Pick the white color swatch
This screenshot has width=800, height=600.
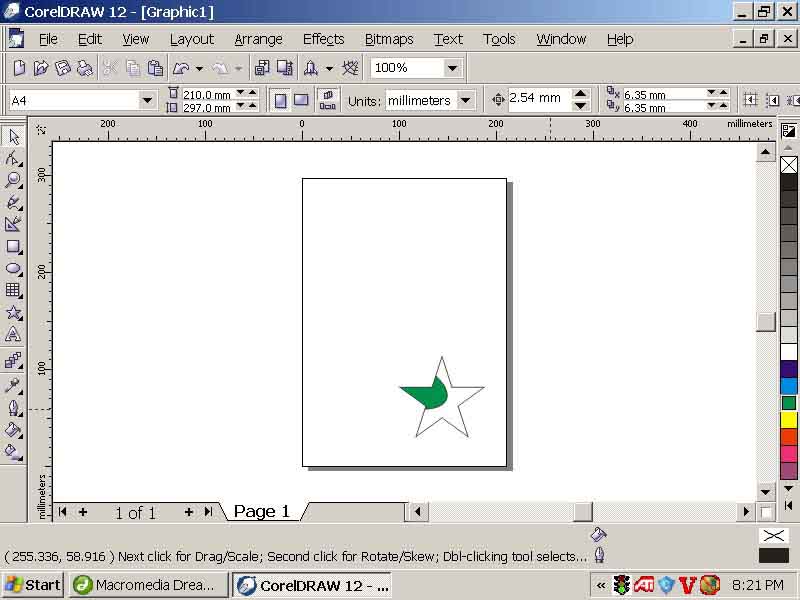(789, 352)
